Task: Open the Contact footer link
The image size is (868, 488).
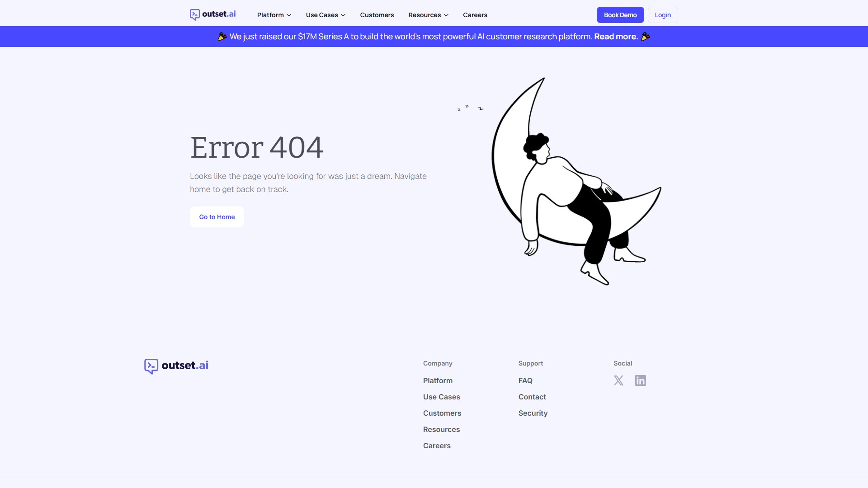Action: [x=532, y=397]
